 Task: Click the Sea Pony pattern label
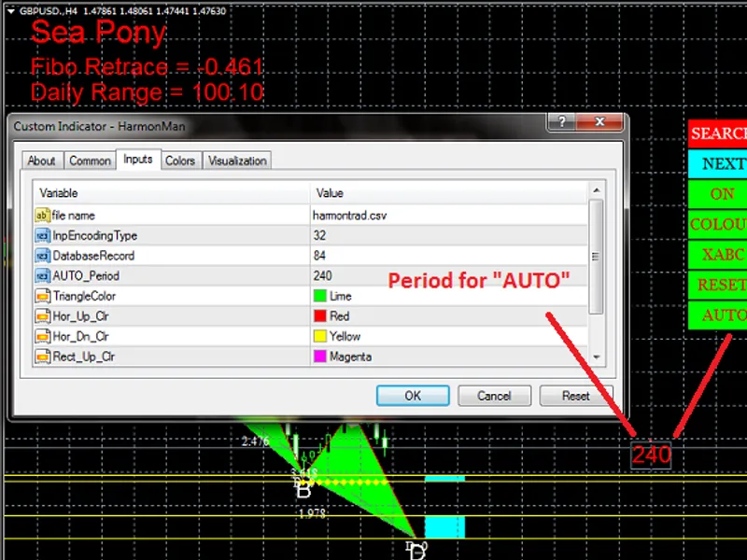tap(98, 33)
